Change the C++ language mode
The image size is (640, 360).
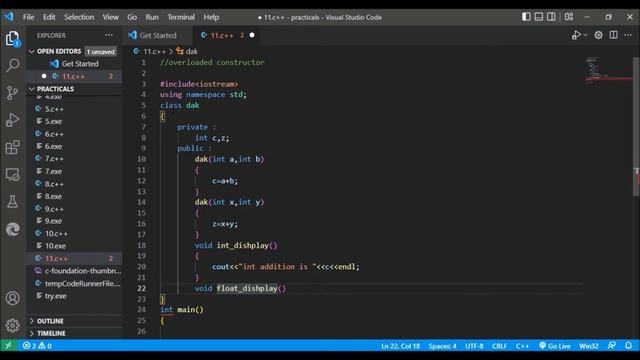522,346
